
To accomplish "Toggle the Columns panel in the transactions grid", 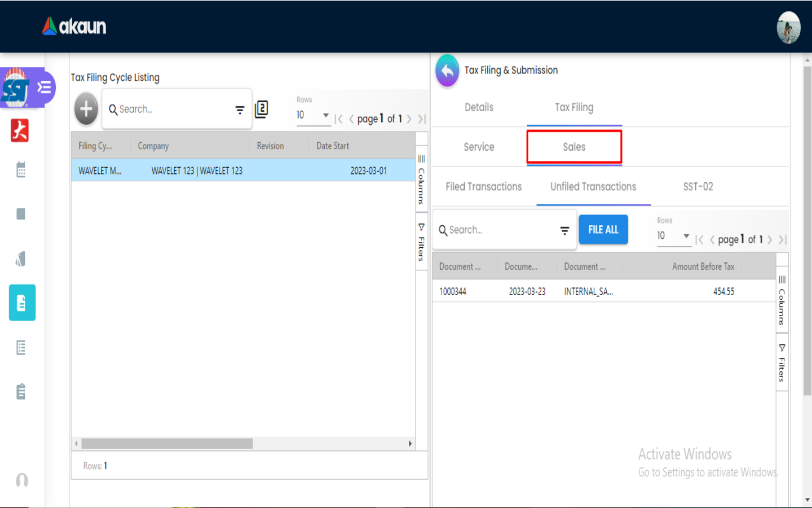I will coord(782,300).
